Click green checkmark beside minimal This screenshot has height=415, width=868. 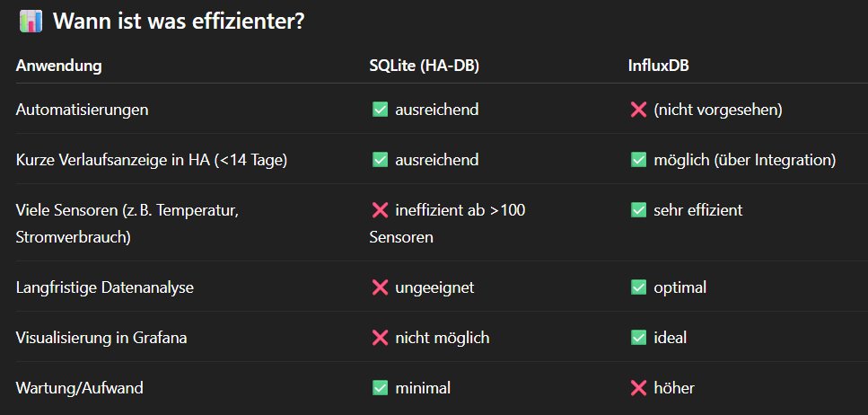380,388
